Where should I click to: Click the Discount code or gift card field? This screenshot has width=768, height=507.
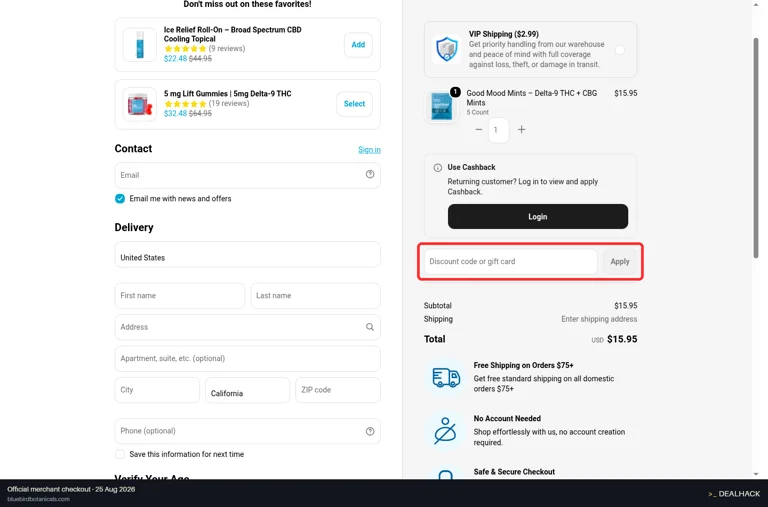(x=510, y=262)
